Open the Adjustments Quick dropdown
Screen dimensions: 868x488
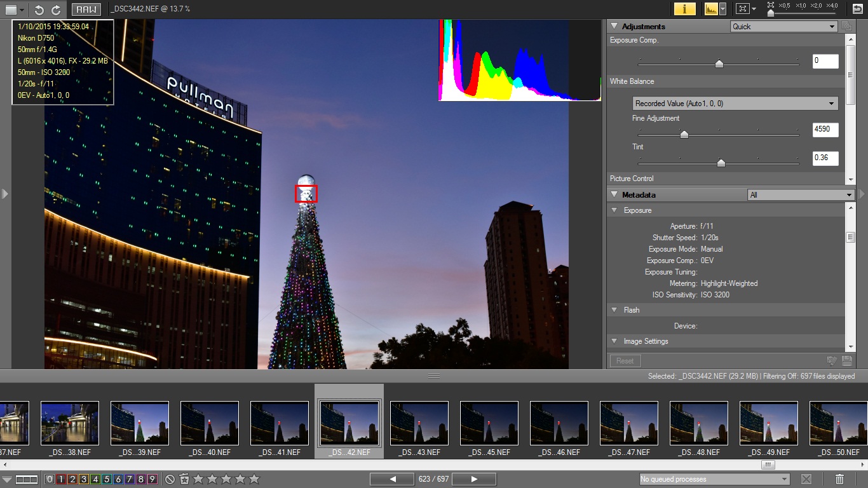point(783,27)
